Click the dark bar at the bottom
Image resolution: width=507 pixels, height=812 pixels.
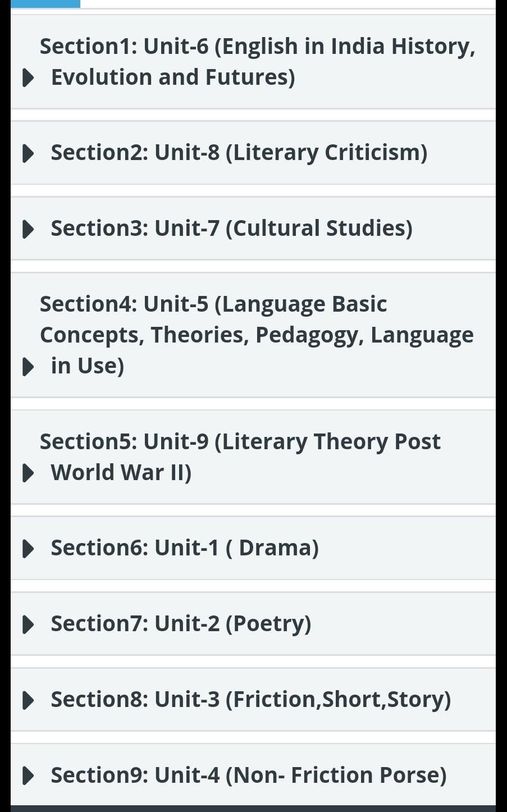coord(253,809)
